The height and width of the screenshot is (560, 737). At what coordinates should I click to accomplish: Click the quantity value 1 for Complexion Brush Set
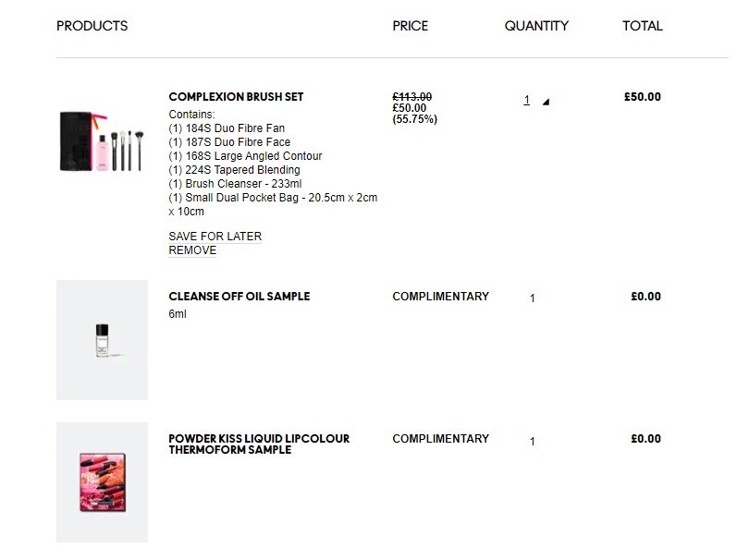527,100
